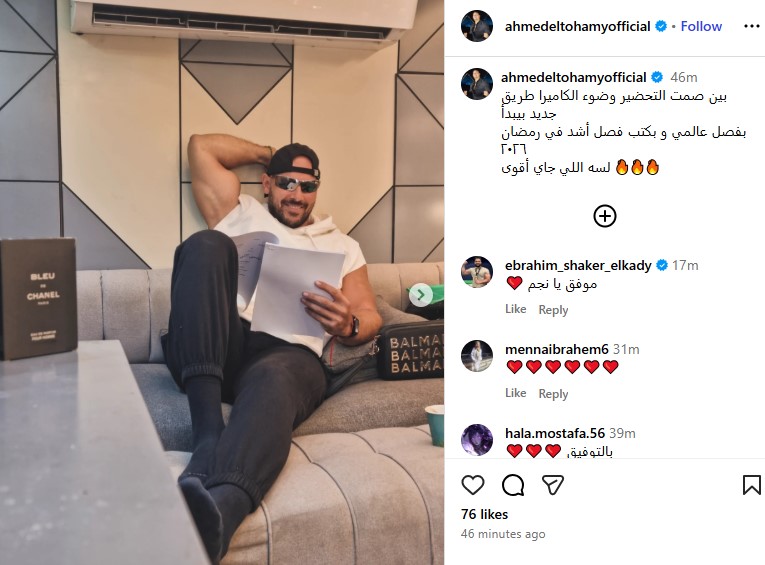Open ebrahim_shaker_elkady's profile link
Screen dimensions: 765x565
tap(578, 265)
